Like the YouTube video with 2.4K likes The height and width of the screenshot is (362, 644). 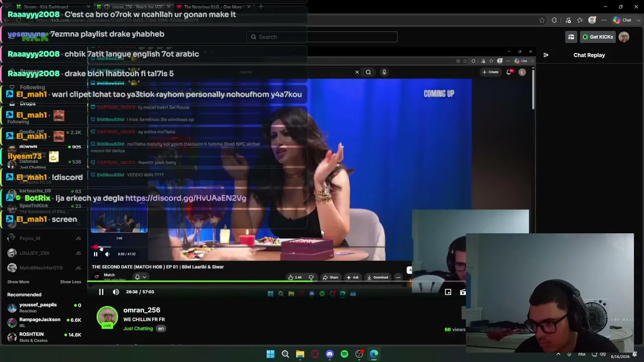(x=295, y=277)
